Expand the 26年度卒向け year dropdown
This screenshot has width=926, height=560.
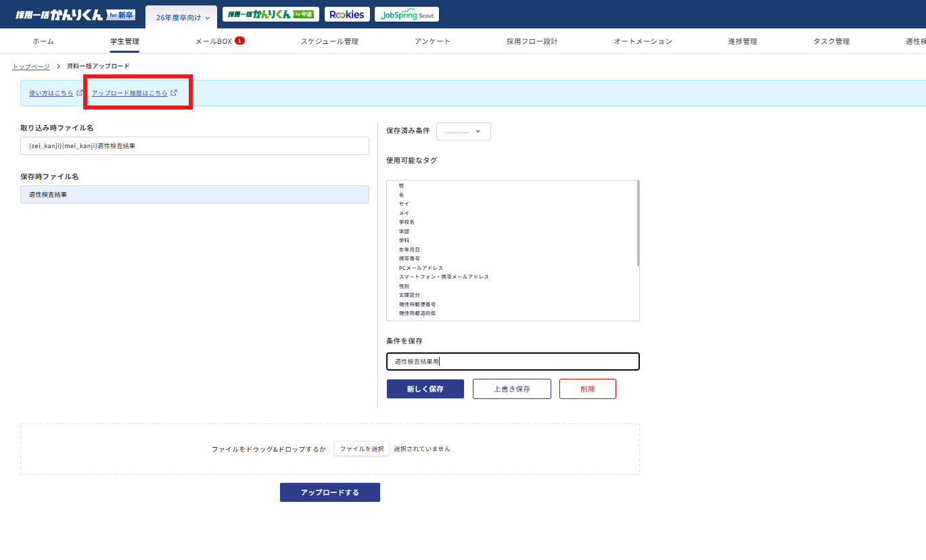183,18
